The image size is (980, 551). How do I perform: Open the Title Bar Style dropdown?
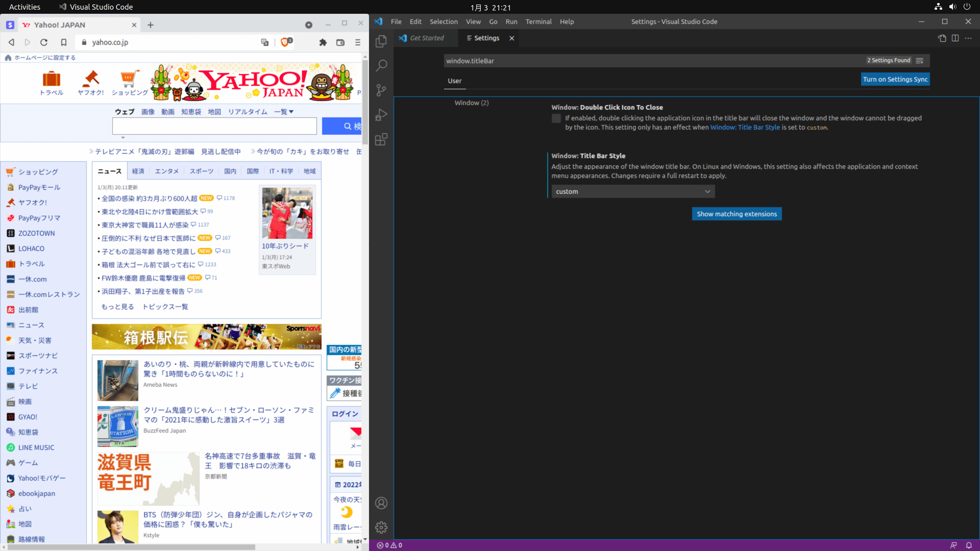(x=633, y=192)
